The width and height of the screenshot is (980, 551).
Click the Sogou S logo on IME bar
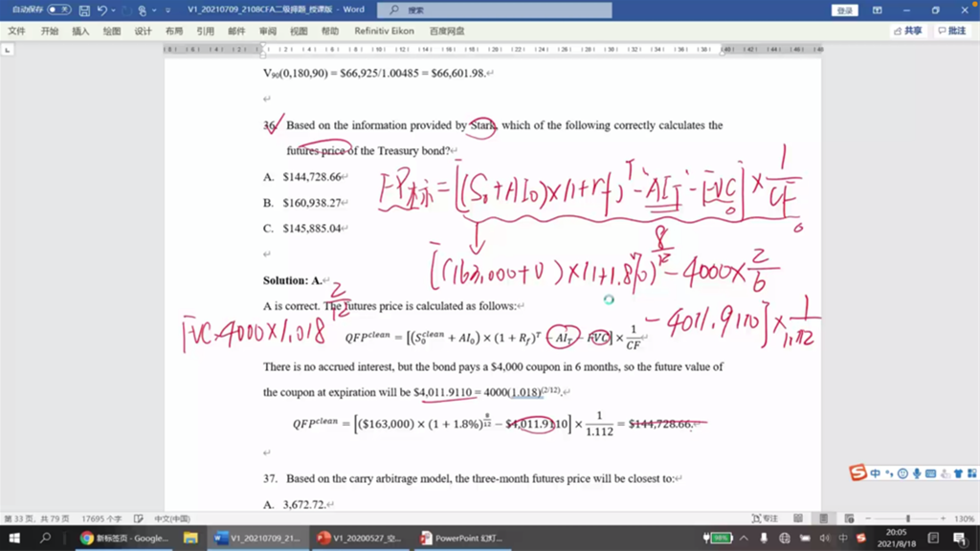coord(857,473)
